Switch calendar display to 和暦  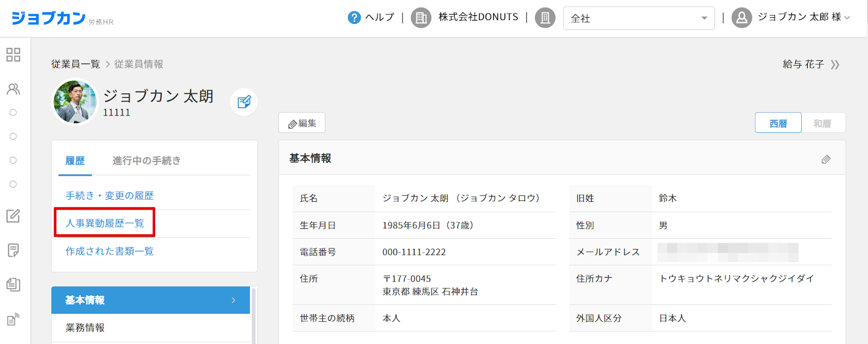click(x=822, y=123)
